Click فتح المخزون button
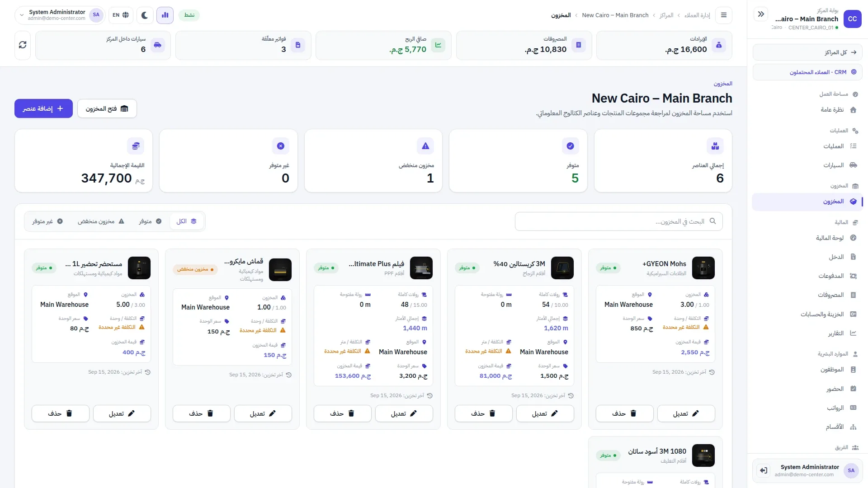Viewport: 868px width, 488px height. point(107,108)
